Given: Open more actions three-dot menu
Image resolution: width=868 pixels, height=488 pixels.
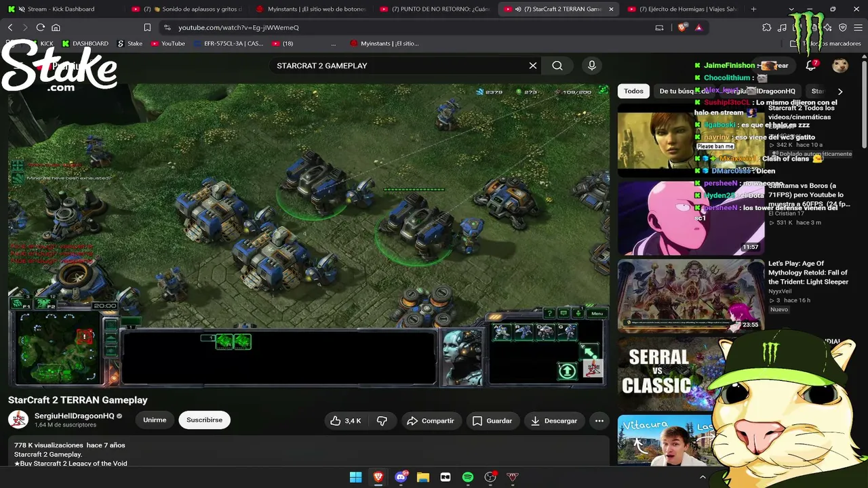Looking at the screenshot, I should click(x=599, y=421).
